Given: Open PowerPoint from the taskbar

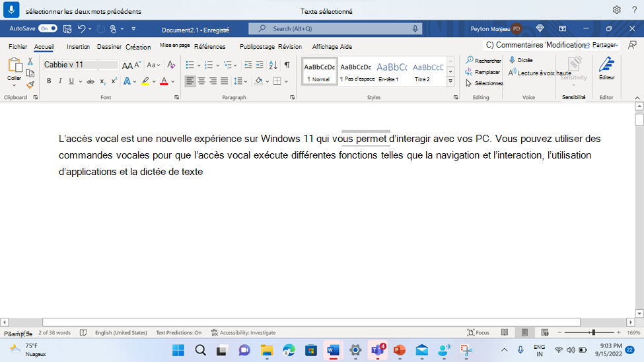Looking at the screenshot, I should pos(399,350).
